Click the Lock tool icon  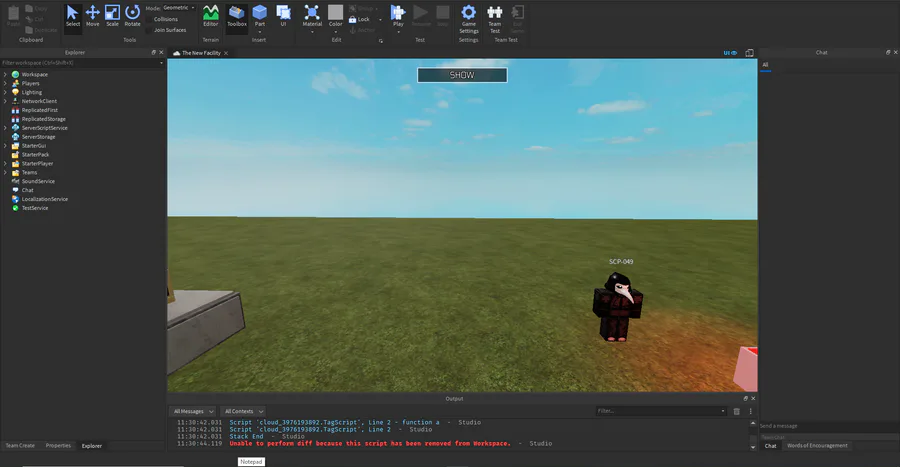352,20
